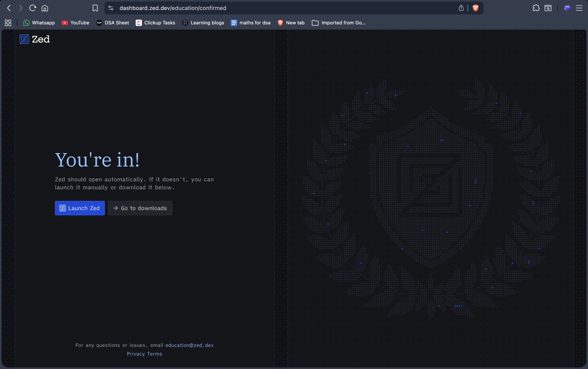
Task: Toggle the sidebar panel icon
Action: pos(548,8)
